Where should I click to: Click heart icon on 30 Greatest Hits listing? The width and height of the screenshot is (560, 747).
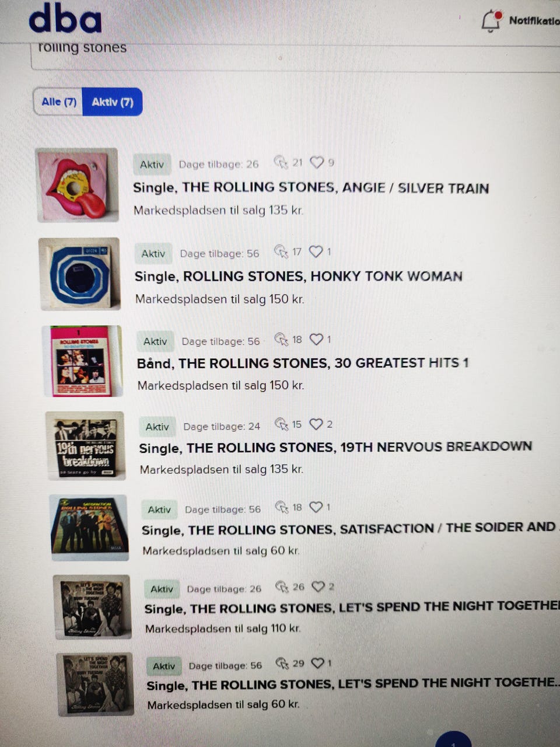(316, 339)
